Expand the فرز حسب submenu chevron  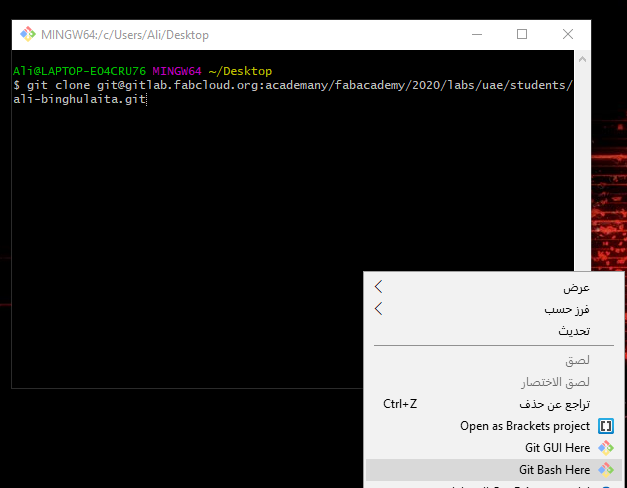click(378, 309)
